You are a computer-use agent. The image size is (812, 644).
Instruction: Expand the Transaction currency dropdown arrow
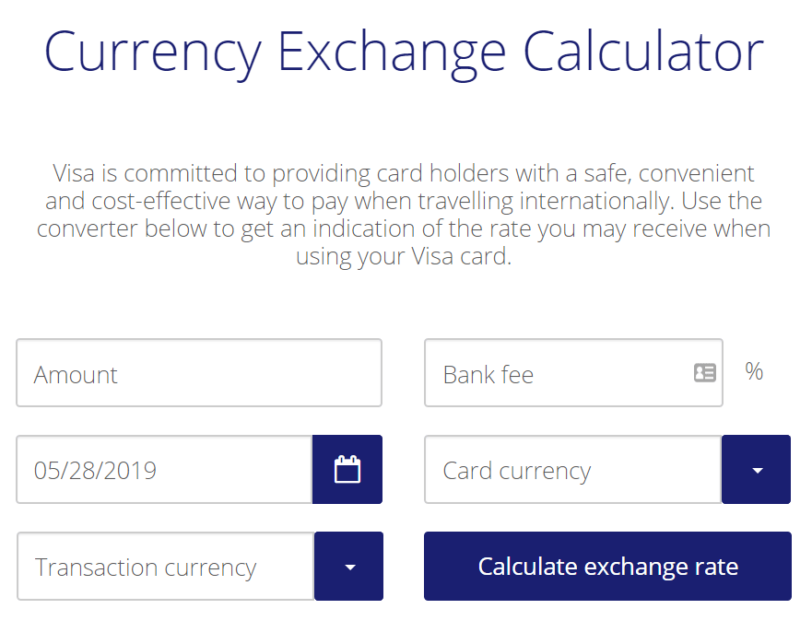point(349,567)
